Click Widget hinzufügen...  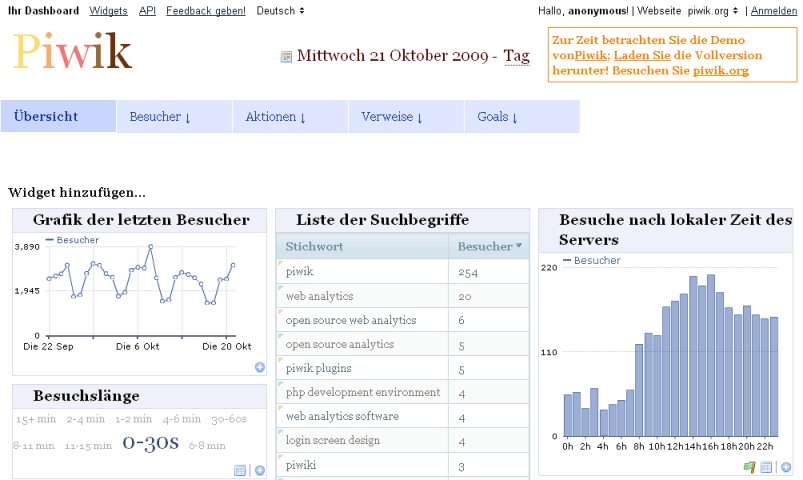click(77, 193)
